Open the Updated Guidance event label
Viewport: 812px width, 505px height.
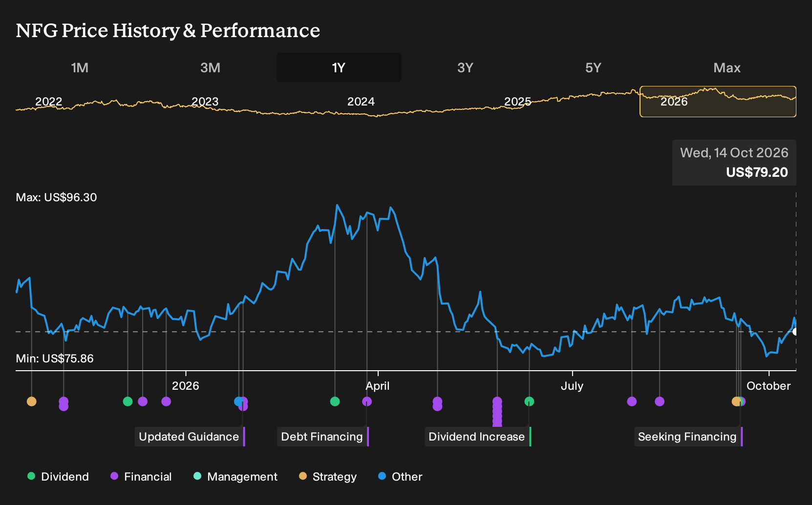190,437
